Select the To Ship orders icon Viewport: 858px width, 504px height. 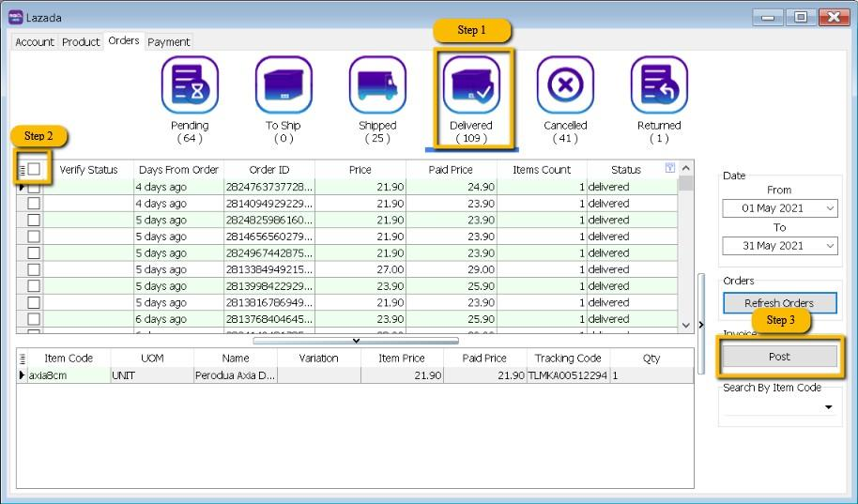point(283,85)
